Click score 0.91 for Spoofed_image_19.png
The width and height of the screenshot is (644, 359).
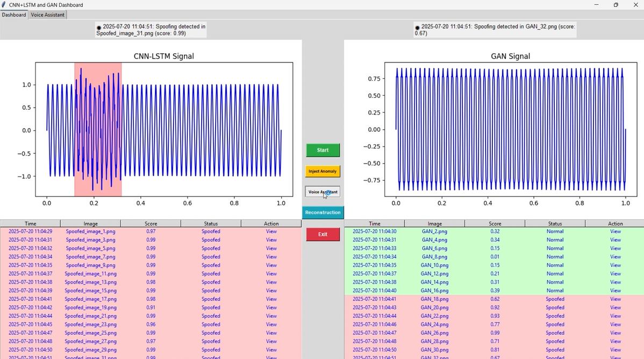coord(151,307)
